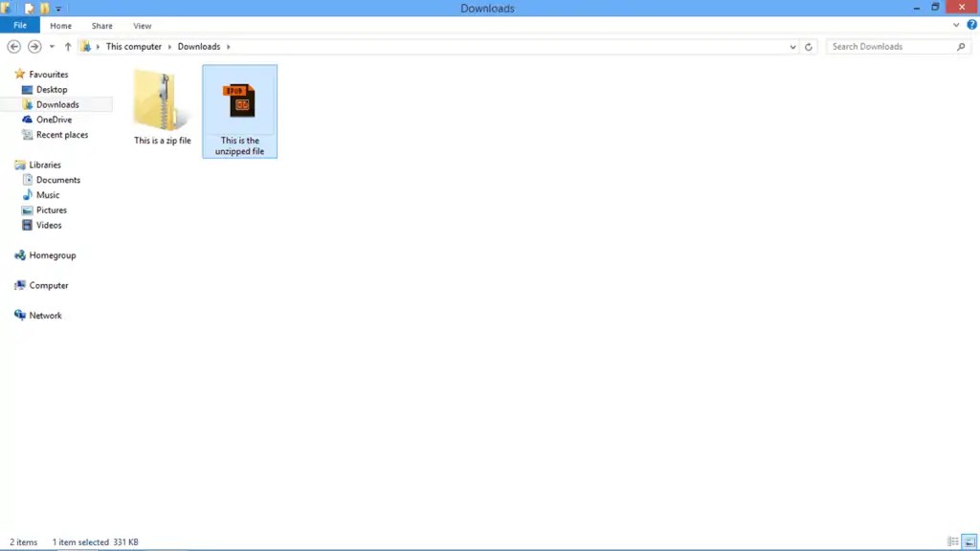Switch to the Share ribbon tab
Viewport: 980px width, 551px height.
pyautogui.click(x=101, y=25)
